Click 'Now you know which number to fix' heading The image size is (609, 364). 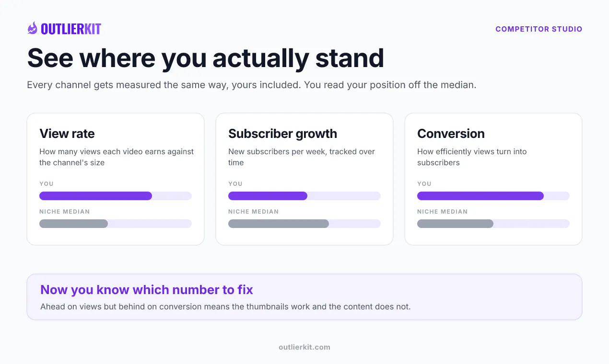(147, 290)
